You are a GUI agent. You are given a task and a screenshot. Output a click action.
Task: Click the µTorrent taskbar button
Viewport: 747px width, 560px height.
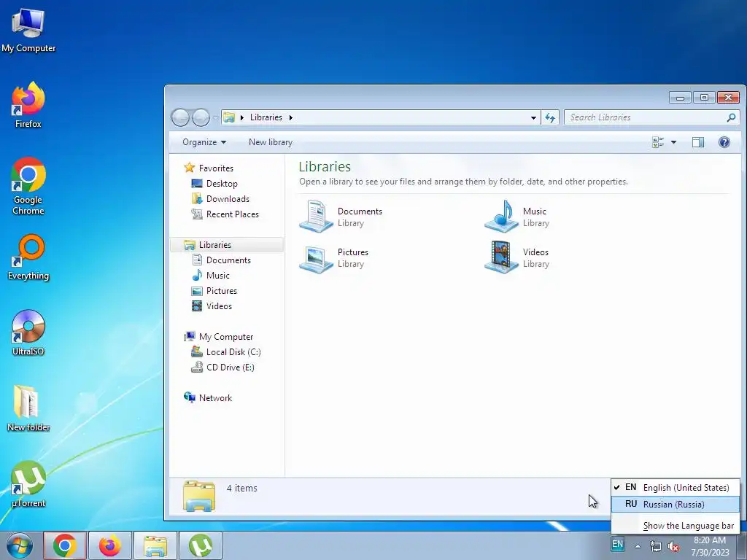point(201,545)
